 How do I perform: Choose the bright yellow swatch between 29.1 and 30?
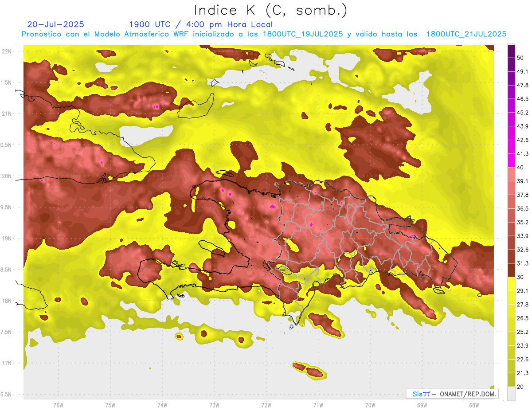click(511, 284)
